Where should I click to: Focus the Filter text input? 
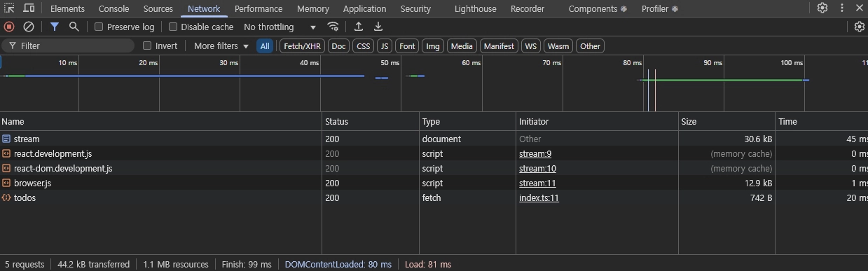click(x=69, y=46)
